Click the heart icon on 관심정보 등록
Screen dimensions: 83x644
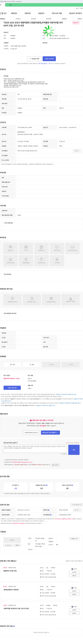30,59
